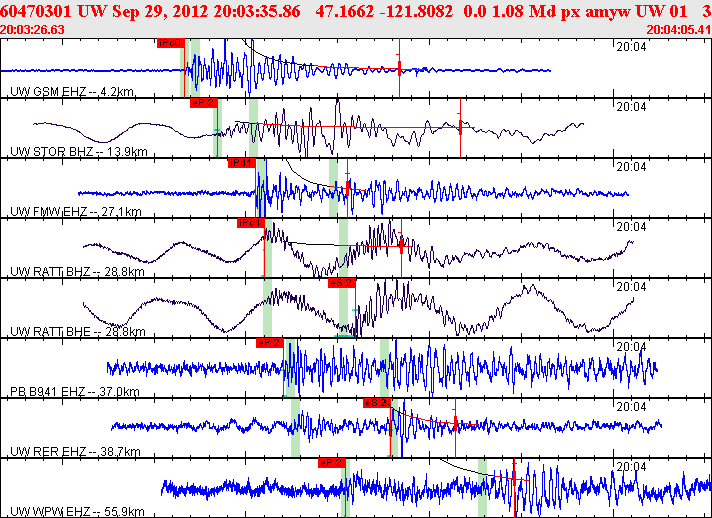This screenshot has width=712, height=518.
Task: Click the 20:04 time tick on STOR trace
Action: pyautogui.click(x=631, y=106)
